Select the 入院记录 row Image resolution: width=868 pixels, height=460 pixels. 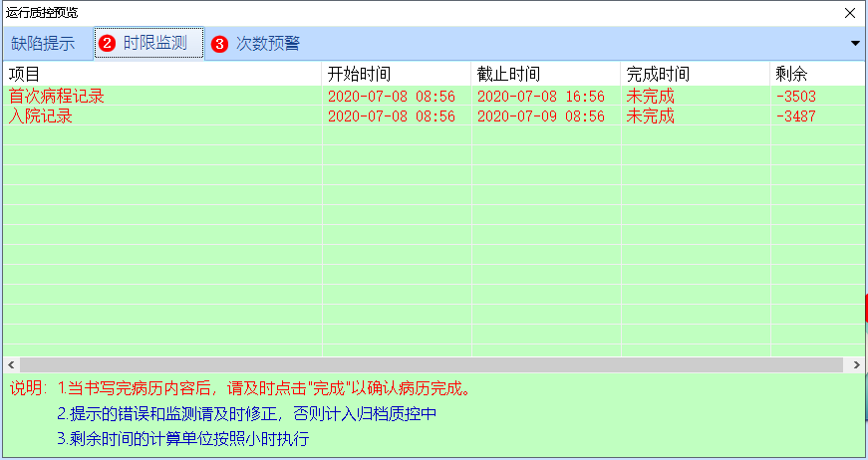click(x=434, y=116)
